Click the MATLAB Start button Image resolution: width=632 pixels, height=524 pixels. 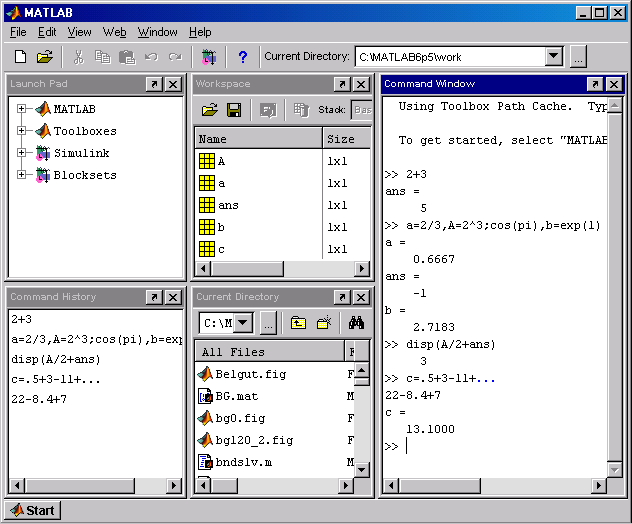point(33,511)
